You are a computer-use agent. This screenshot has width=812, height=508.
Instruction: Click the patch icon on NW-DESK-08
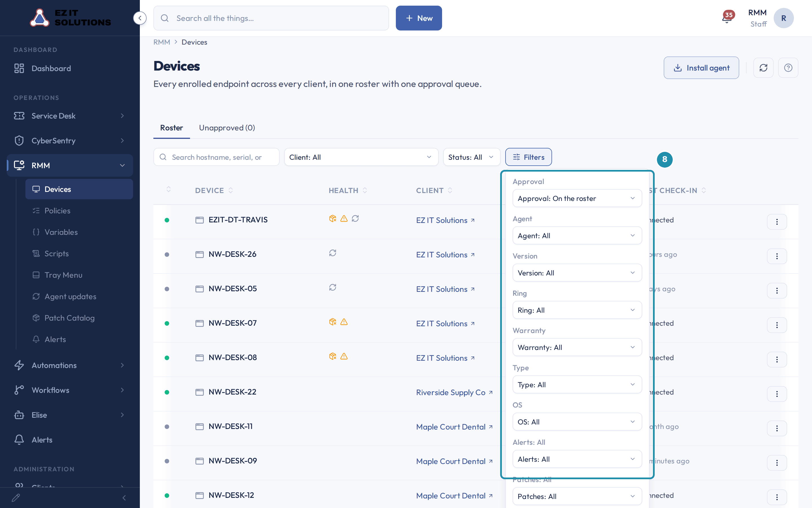[x=332, y=356]
